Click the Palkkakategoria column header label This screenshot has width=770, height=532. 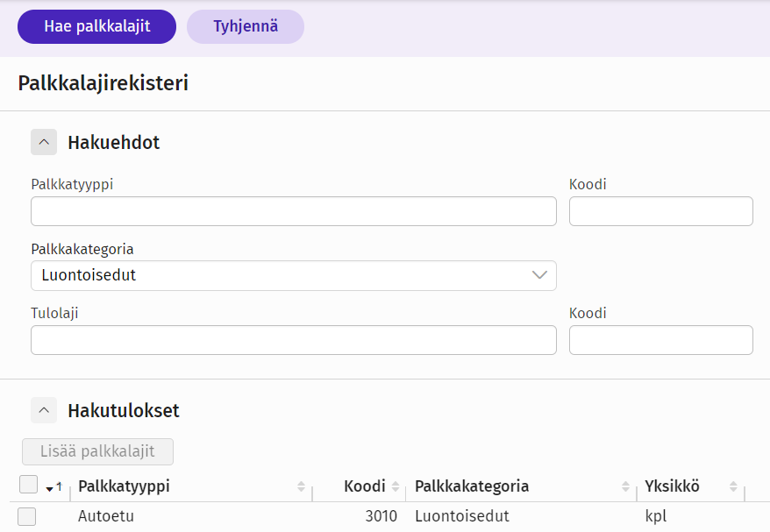click(x=472, y=486)
